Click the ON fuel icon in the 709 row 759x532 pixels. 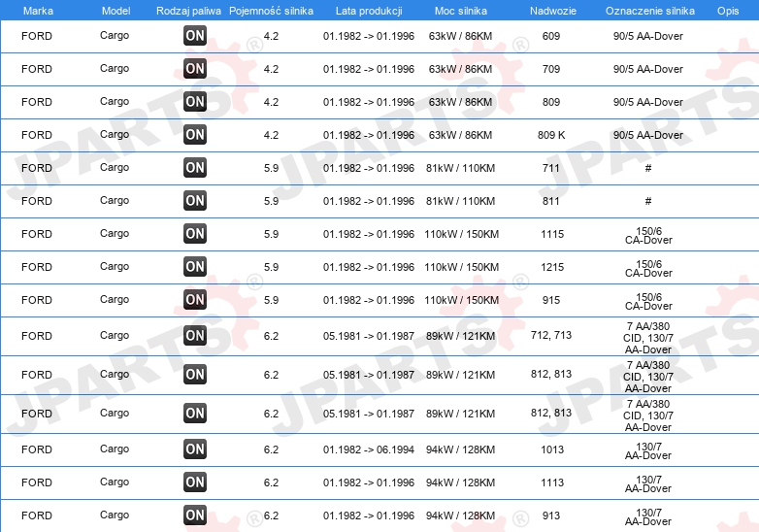195,68
